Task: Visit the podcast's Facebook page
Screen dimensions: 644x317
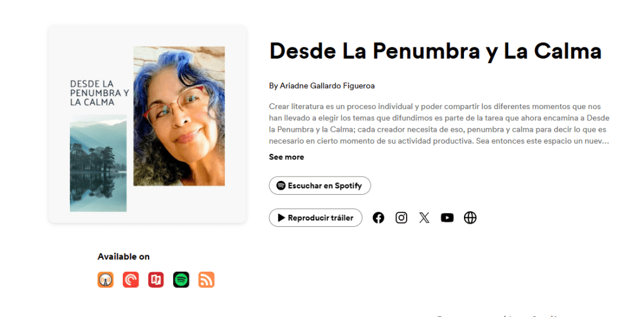Action: click(x=378, y=218)
